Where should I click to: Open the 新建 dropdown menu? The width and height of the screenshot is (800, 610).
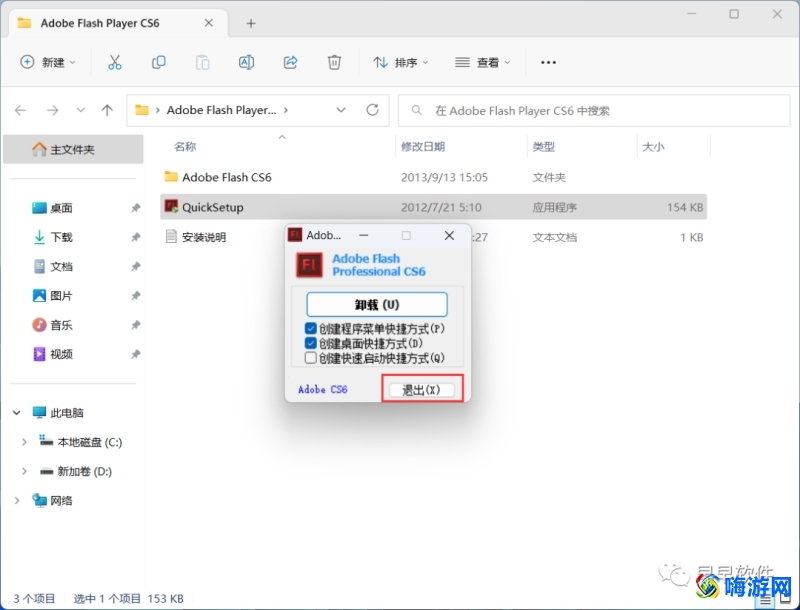point(48,62)
